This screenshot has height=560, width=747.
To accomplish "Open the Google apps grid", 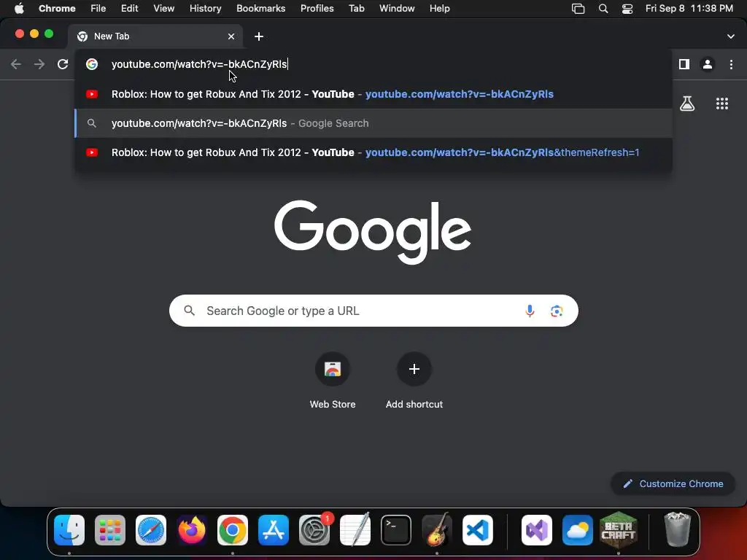I will coord(722,104).
